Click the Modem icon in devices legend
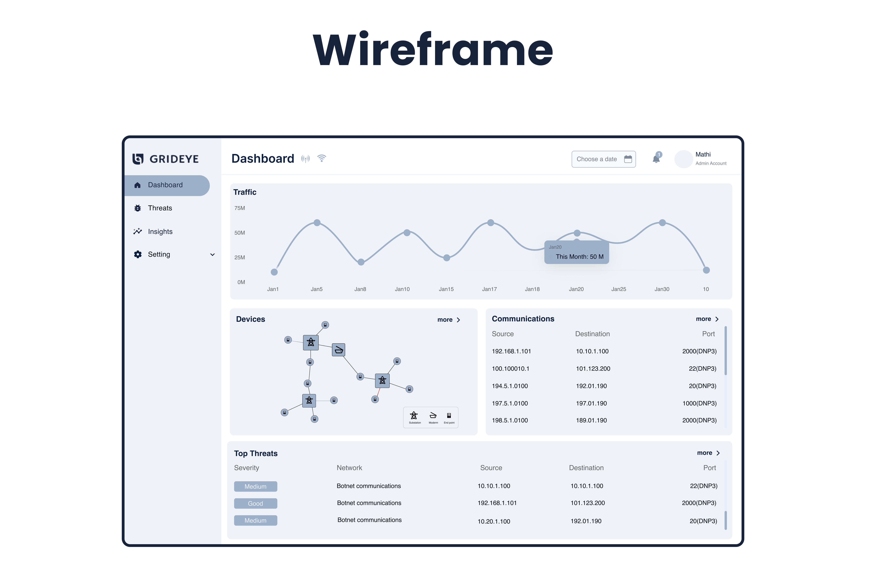This screenshot has width=889, height=588. pyautogui.click(x=433, y=415)
